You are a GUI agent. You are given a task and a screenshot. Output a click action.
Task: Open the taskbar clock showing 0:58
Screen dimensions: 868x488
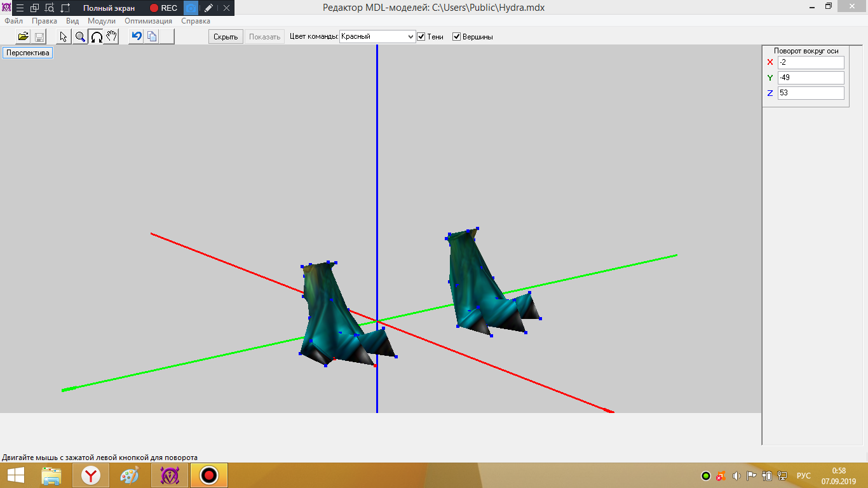(x=839, y=475)
